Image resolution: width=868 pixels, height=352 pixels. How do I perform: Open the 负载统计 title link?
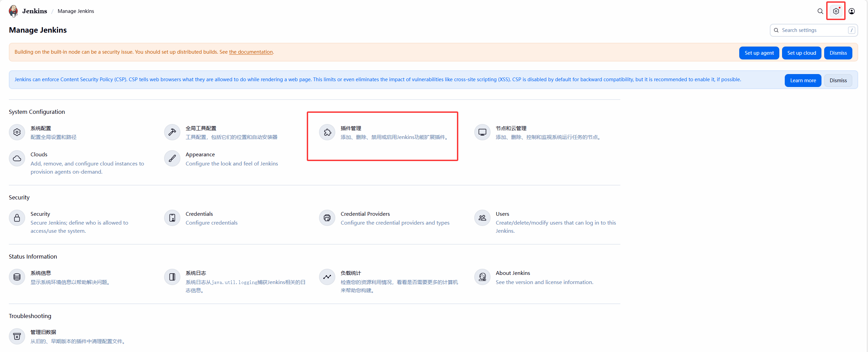(x=351, y=273)
